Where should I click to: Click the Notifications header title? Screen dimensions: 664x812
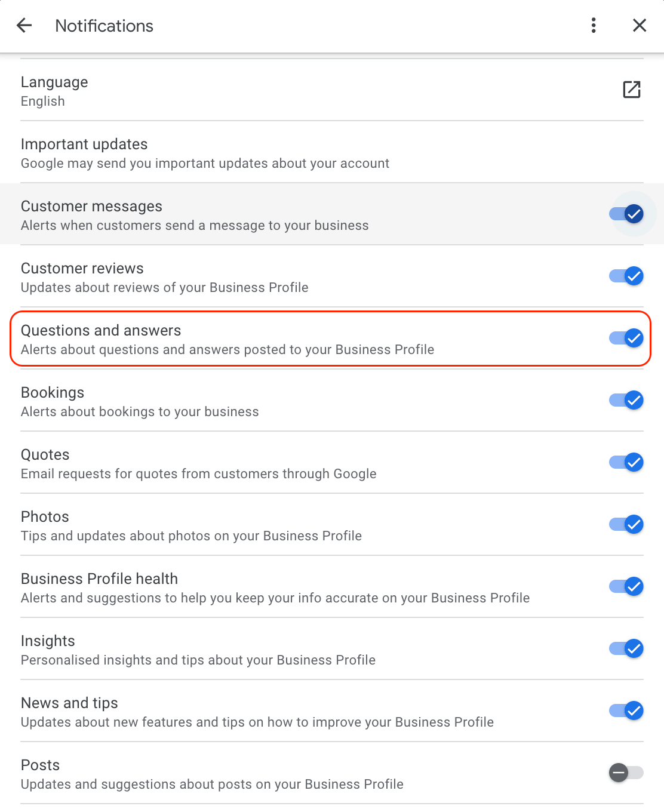[104, 26]
